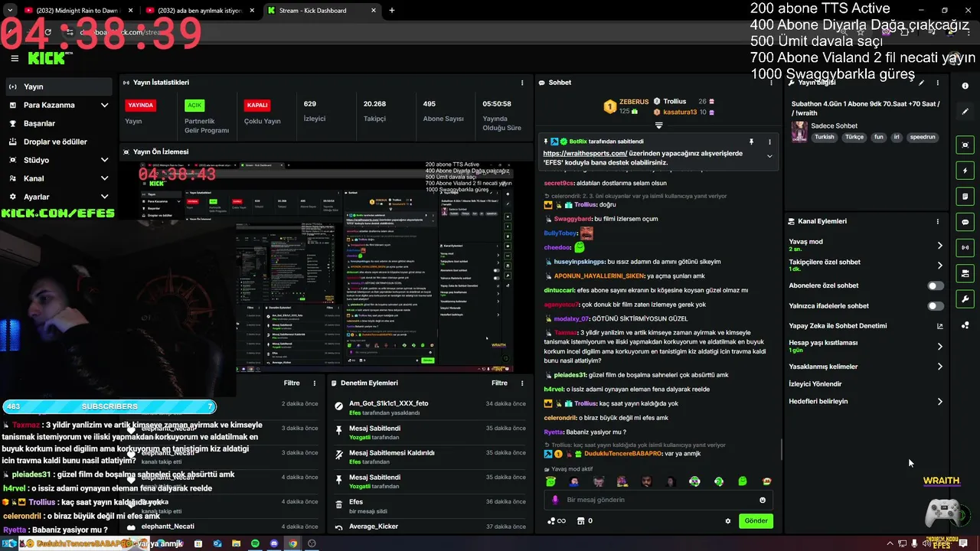Toggle the channel actions icon in the right toolbar
The image size is (980, 551).
(x=965, y=273)
